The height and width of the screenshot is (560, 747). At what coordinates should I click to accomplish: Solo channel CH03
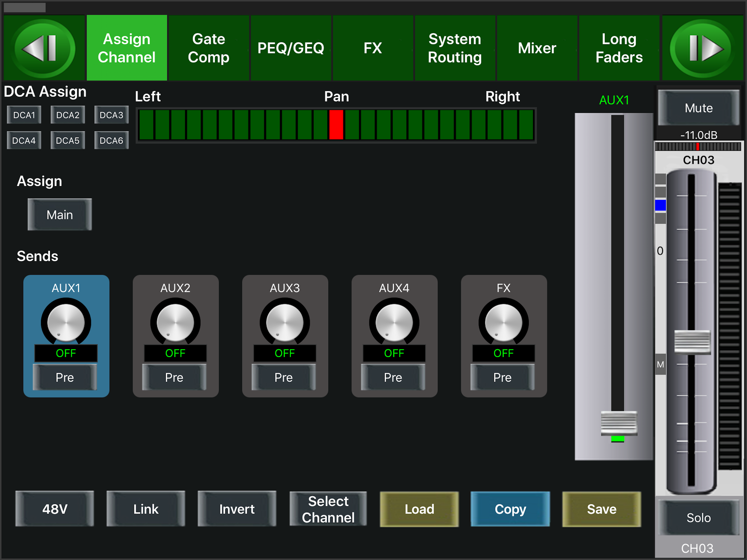(x=699, y=518)
